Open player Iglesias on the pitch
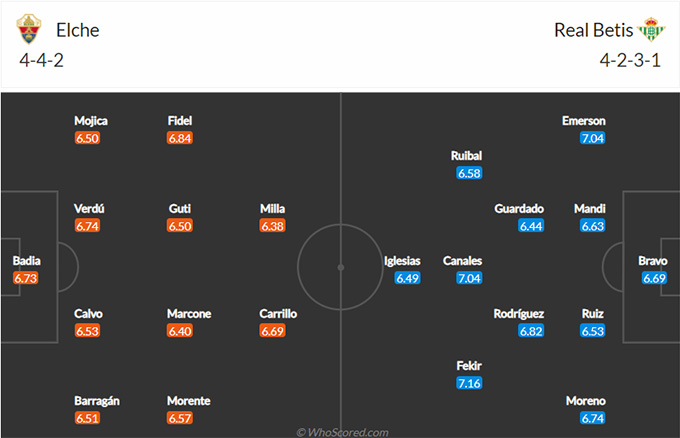Image resolution: width=680 pixels, height=438 pixels. (402, 261)
